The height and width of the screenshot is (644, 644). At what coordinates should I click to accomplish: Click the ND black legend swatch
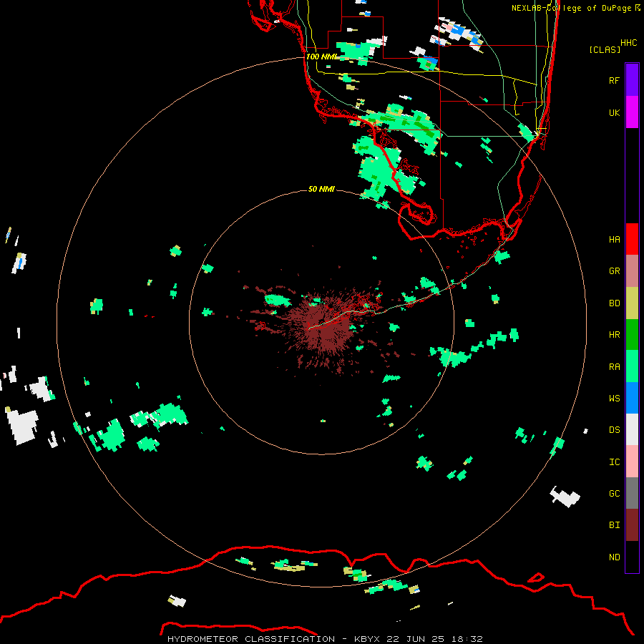[x=632, y=557]
